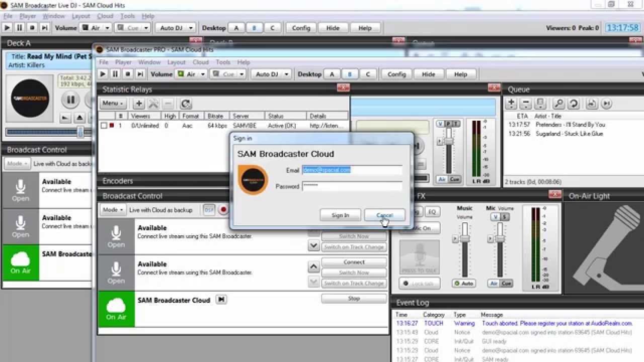Viewport: 644px width, 362px height.
Task: Click the add track plus icon in Queue
Action: click(x=512, y=104)
